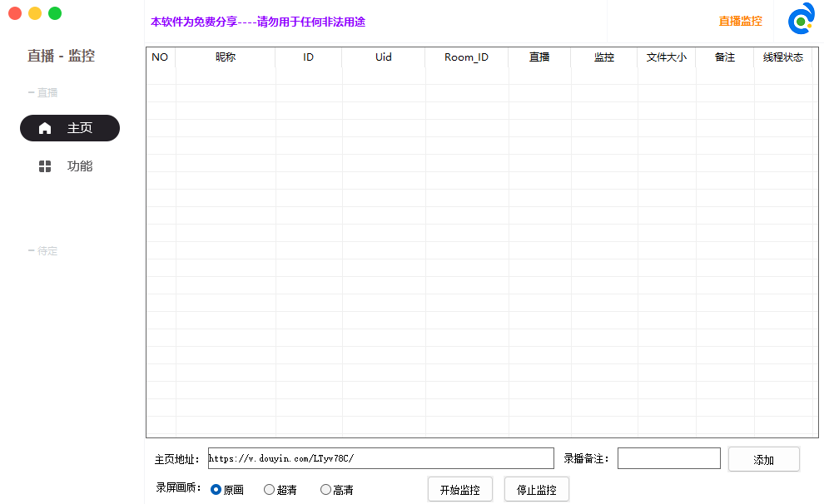Open the 主页 sidebar menu item

pyautogui.click(x=79, y=128)
